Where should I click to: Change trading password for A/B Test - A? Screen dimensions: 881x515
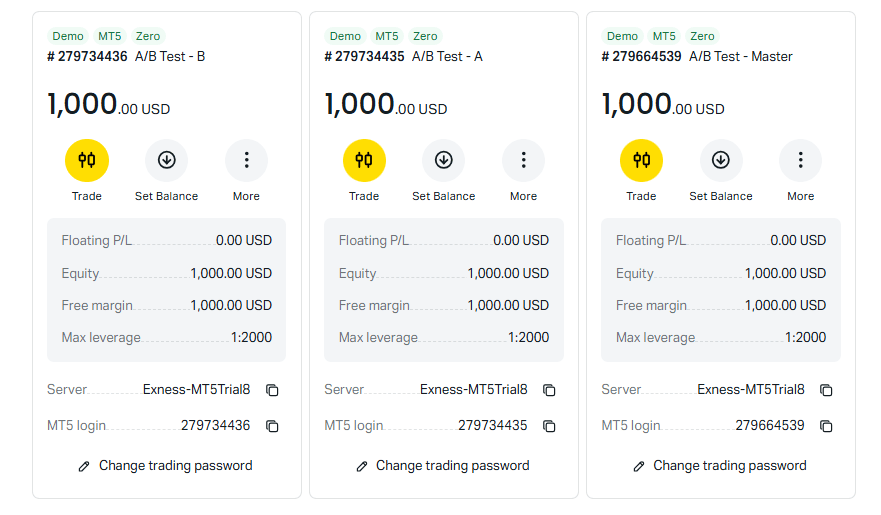click(x=443, y=466)
